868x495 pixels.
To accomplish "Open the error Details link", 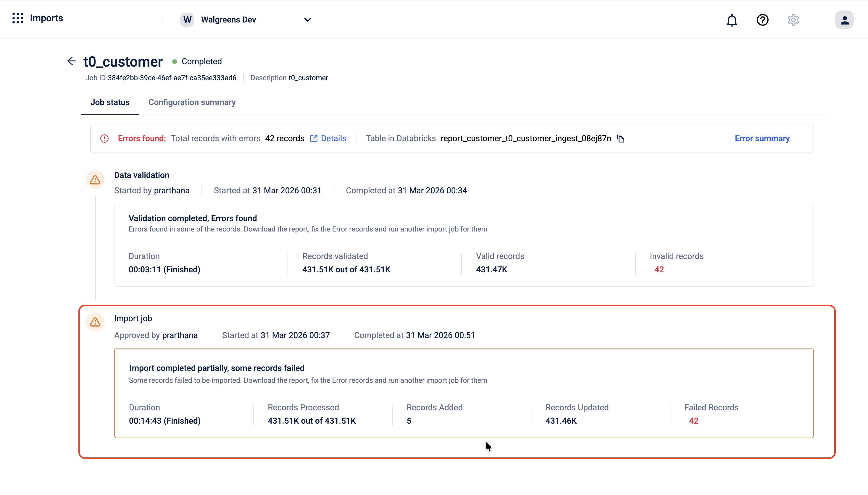I will 328,139.
